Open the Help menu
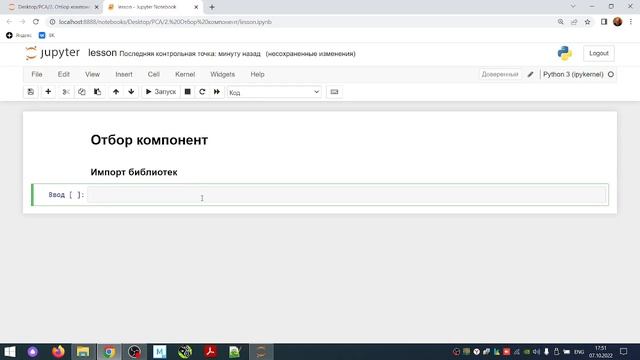The height and width of the screenshot is (360, 640). click(257, 74)
